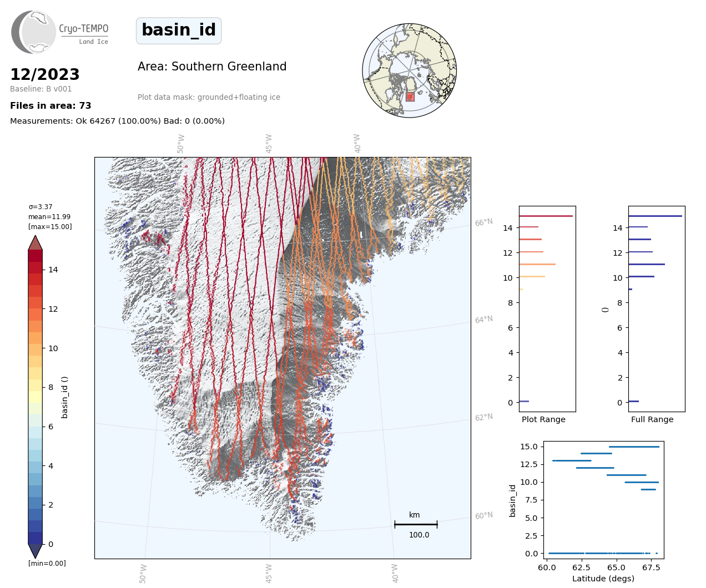Click the 'Area: Southern Greenland' text
This screenshot has height=588, width=706.
click(x=212, y=67)
